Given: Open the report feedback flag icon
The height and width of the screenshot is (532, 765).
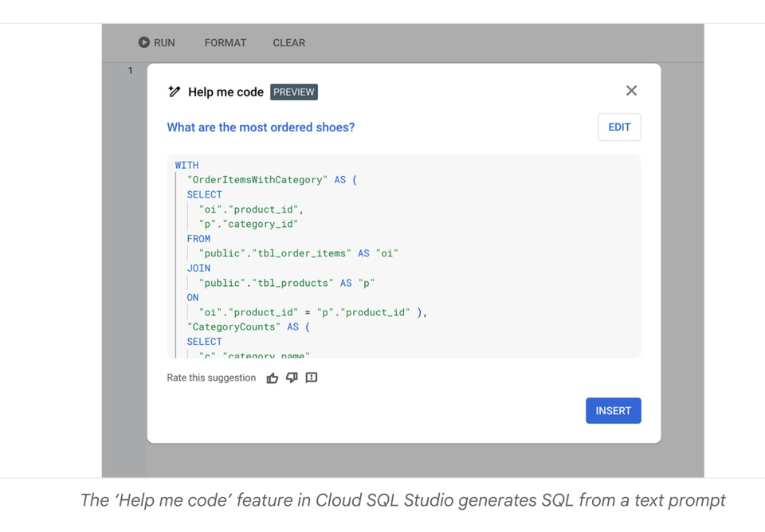Looking at the screenshot, I should pos(312,377).
